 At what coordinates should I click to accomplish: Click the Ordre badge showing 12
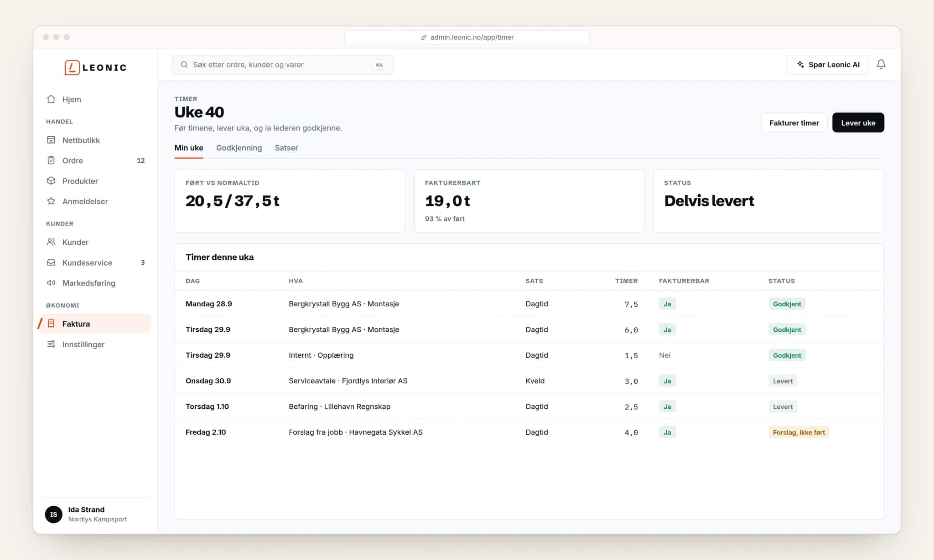point(141,160)
